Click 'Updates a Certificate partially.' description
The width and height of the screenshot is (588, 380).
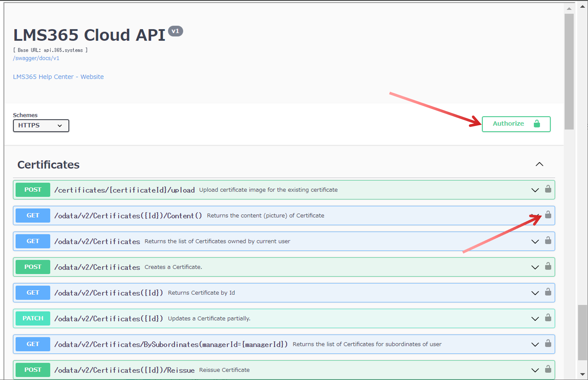click(209, 318)
